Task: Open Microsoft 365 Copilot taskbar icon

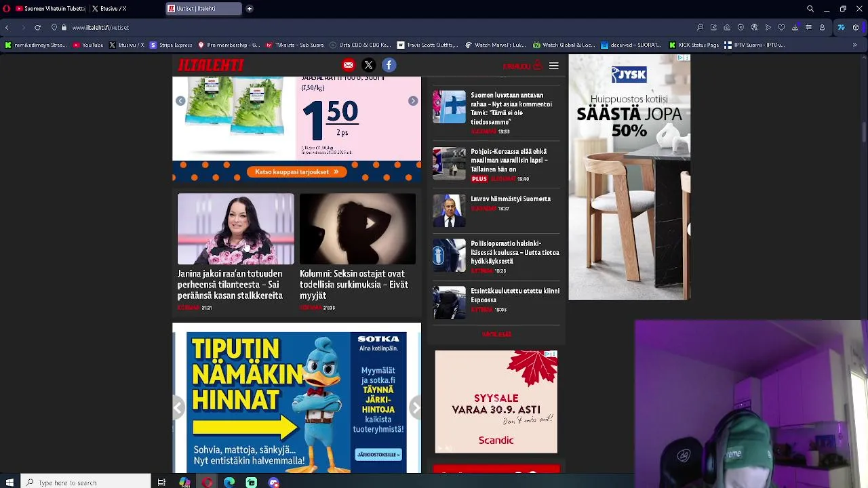Action: (x=184, y=483)
